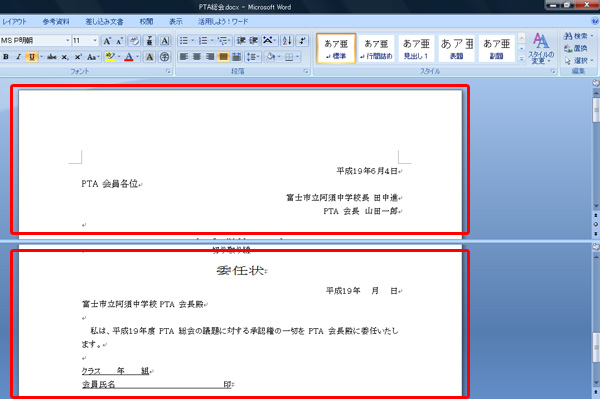
Task: Apply red font color
Action: (129, 57)
